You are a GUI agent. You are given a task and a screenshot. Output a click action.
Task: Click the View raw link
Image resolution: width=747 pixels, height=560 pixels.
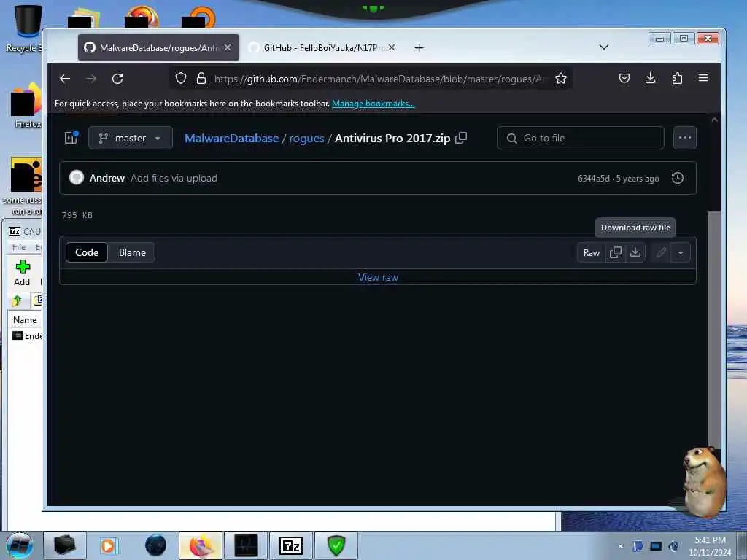coord(378,278)
